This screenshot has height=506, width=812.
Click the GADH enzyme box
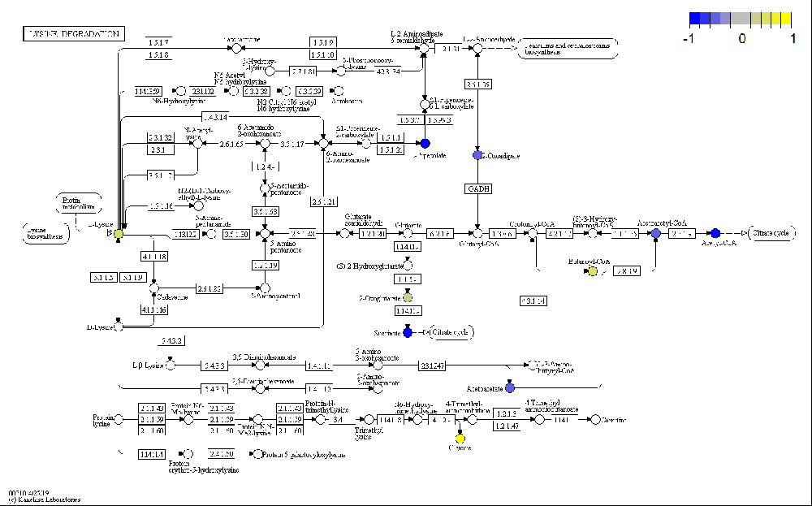pos(478,188)
